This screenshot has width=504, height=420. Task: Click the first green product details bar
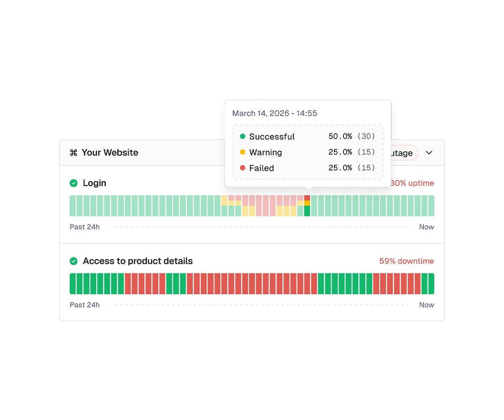(x=73, y=284)
